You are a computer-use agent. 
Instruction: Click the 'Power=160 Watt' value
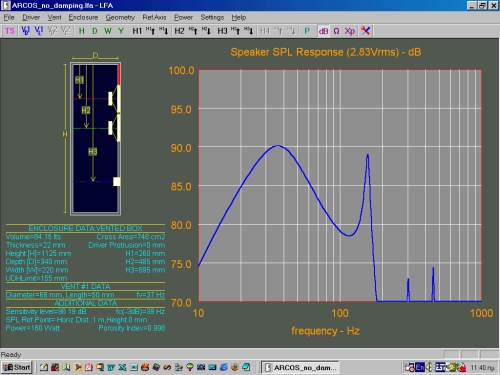point(33,328)
